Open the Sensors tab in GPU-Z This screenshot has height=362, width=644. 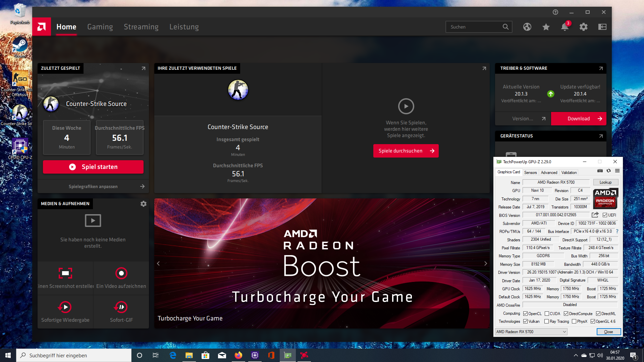coord(530,173)
